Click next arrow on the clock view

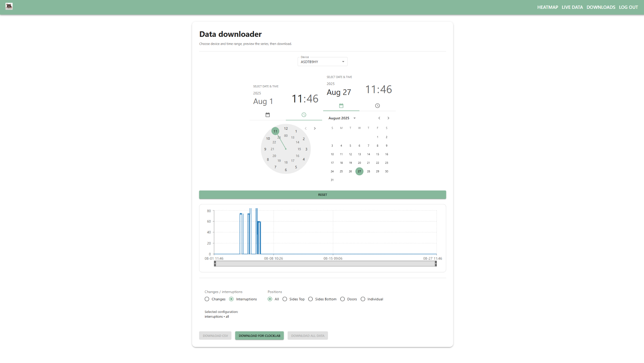(x=315, y=128)
